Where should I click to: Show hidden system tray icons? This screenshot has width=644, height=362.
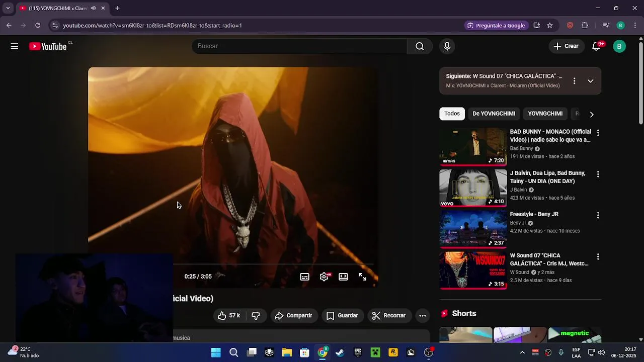522,352
